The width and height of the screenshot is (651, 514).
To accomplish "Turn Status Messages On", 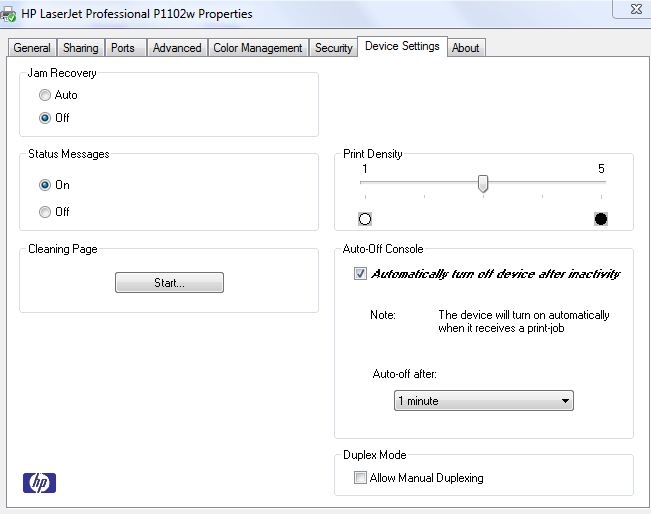I will 45,185.
